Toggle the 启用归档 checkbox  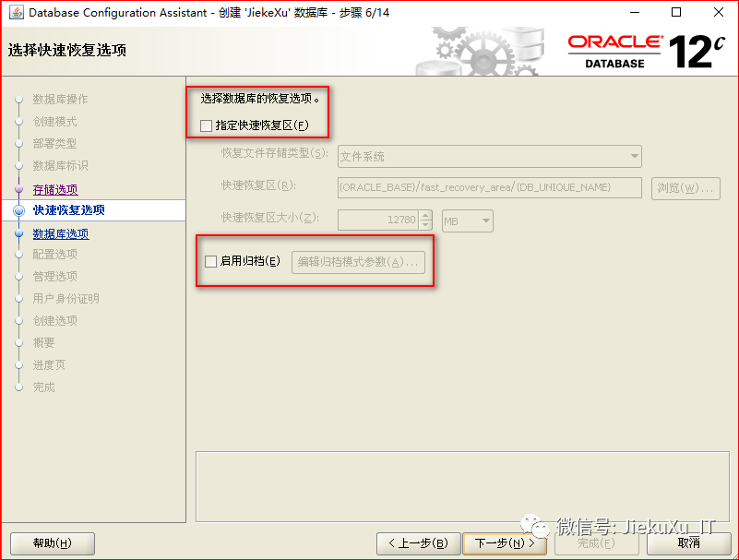pos(210,261)
